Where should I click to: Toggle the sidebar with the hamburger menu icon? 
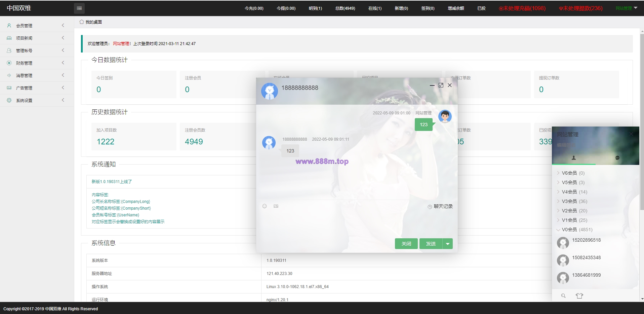[x=79, y=8]
